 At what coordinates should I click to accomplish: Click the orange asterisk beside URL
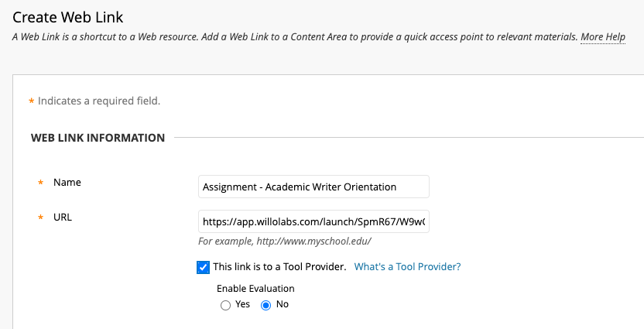click(x=41, y=218)
